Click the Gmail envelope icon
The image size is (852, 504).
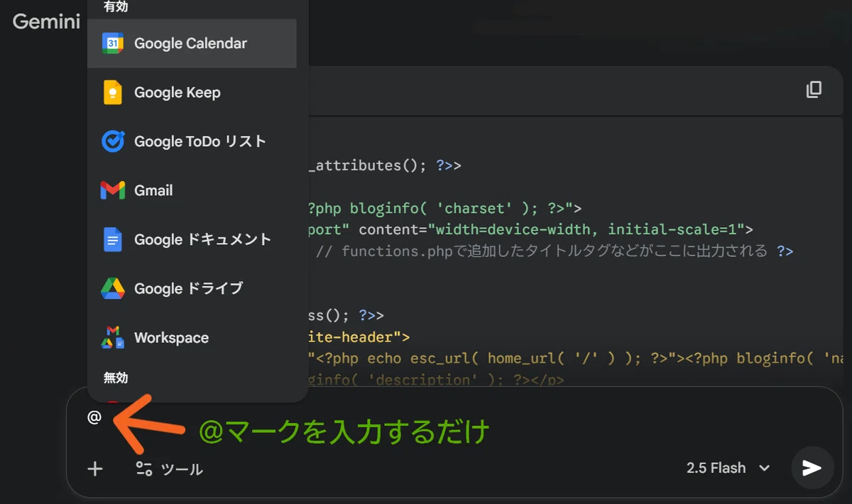click(113, 190)
